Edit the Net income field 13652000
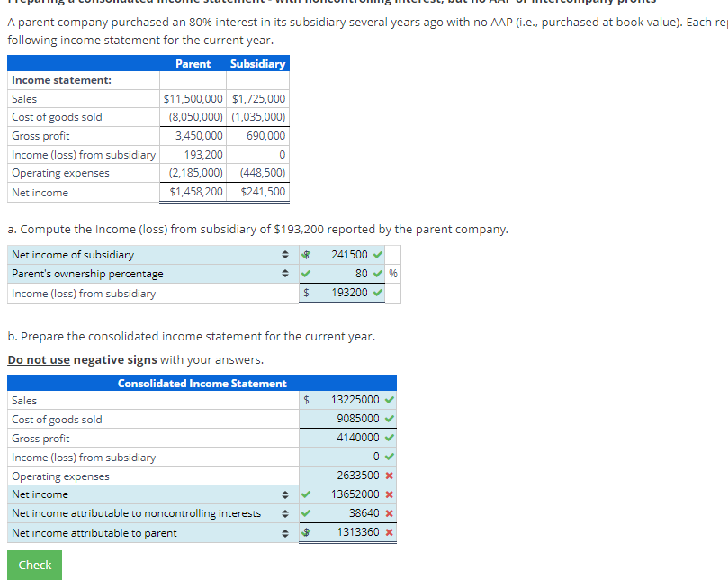 pyautogui.click(x=348, y=494)
